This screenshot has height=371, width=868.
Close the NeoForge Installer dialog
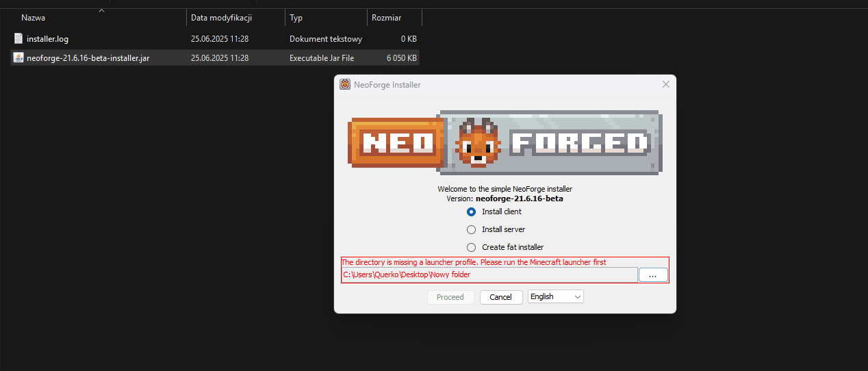pos(665,85)
